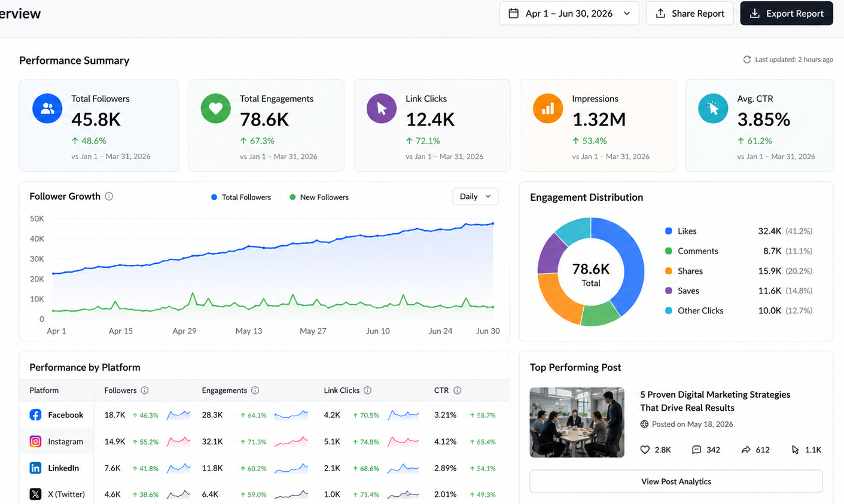
Task: Click the Export Report button
Action: (x=786, y=13)
